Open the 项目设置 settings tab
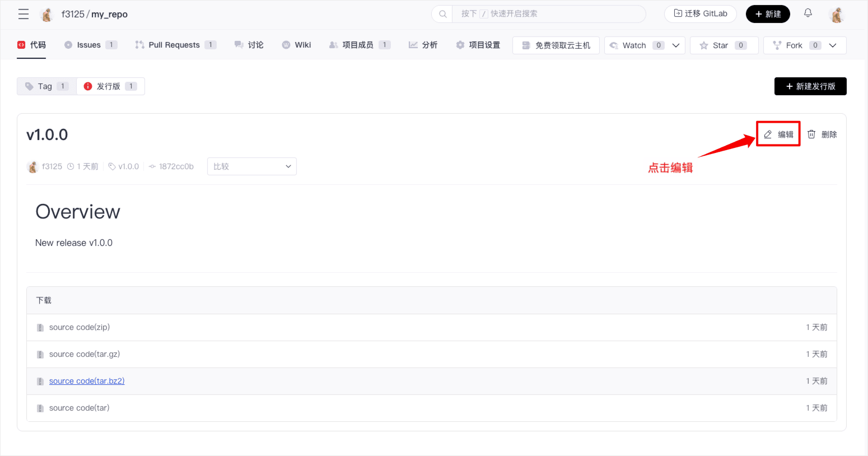868x456 pixels. point(478,45)
